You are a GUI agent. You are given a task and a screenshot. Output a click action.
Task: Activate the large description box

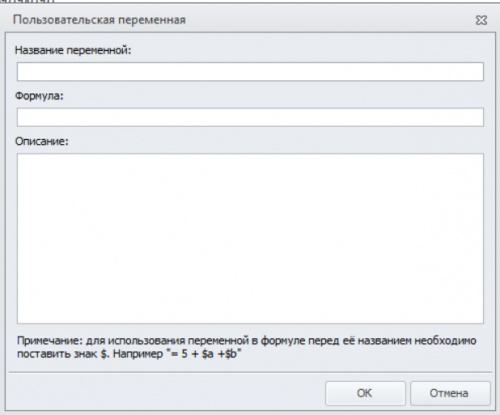[250, 238]
